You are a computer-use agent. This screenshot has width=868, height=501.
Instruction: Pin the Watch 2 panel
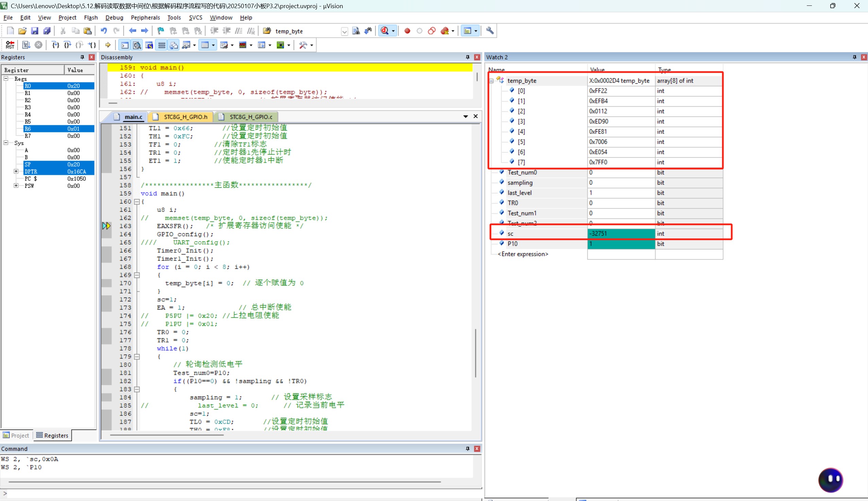click(x=855, y=57)
